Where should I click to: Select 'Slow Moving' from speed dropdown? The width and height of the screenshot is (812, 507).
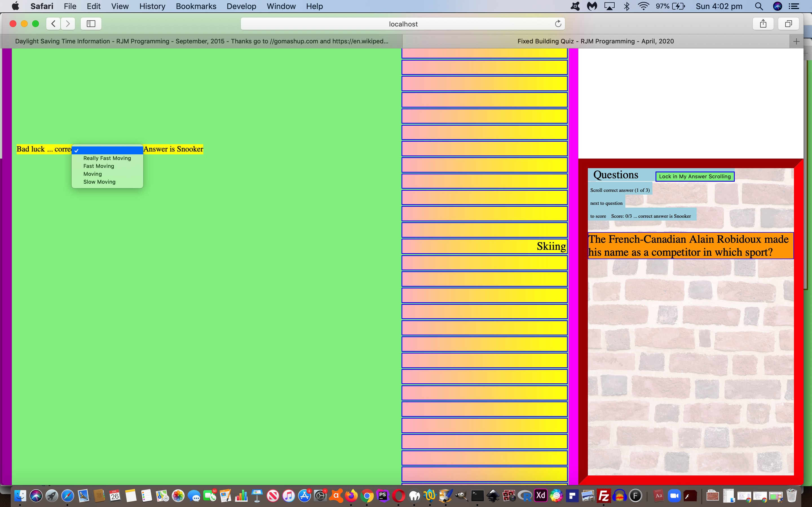99,181
